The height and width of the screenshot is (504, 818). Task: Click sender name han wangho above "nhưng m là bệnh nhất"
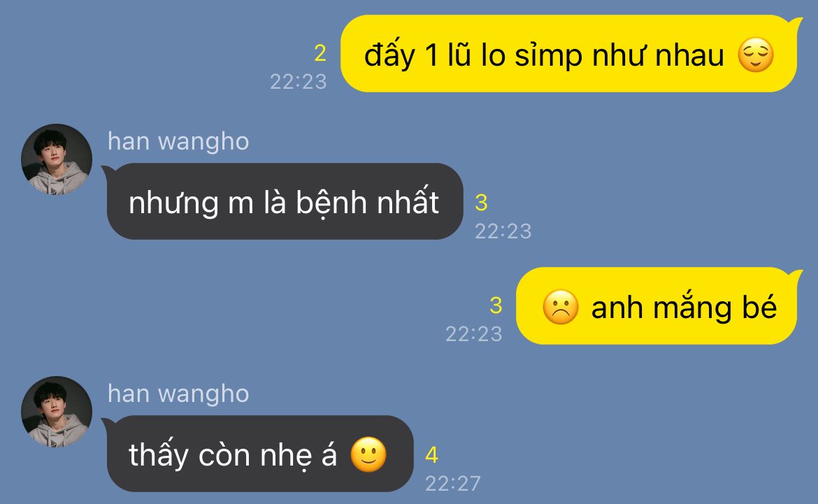(x=178, y=141)
